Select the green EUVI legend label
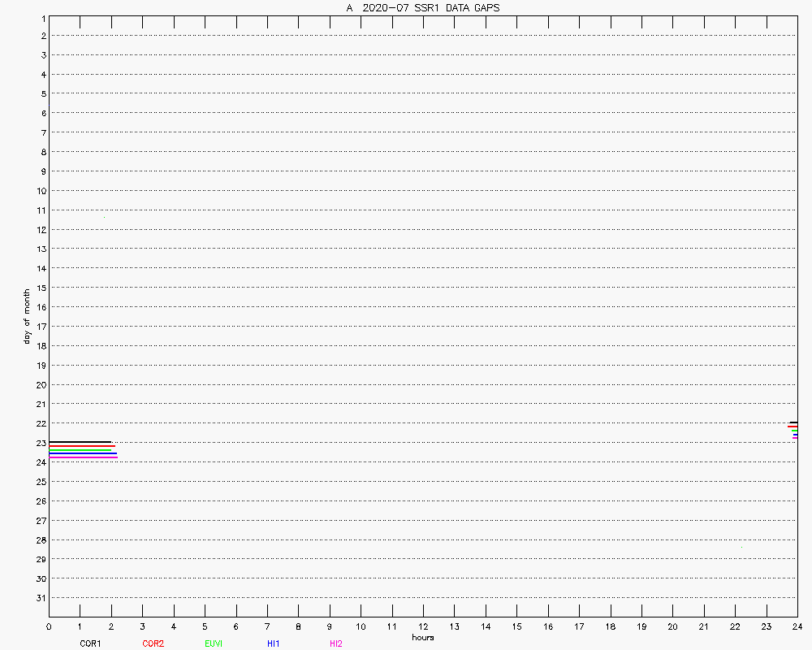 click(x=214, y=643)
